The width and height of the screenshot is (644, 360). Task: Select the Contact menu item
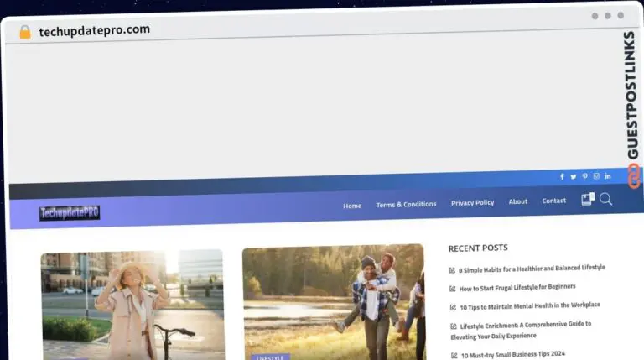pyautogui.click(x=553, y=201)
